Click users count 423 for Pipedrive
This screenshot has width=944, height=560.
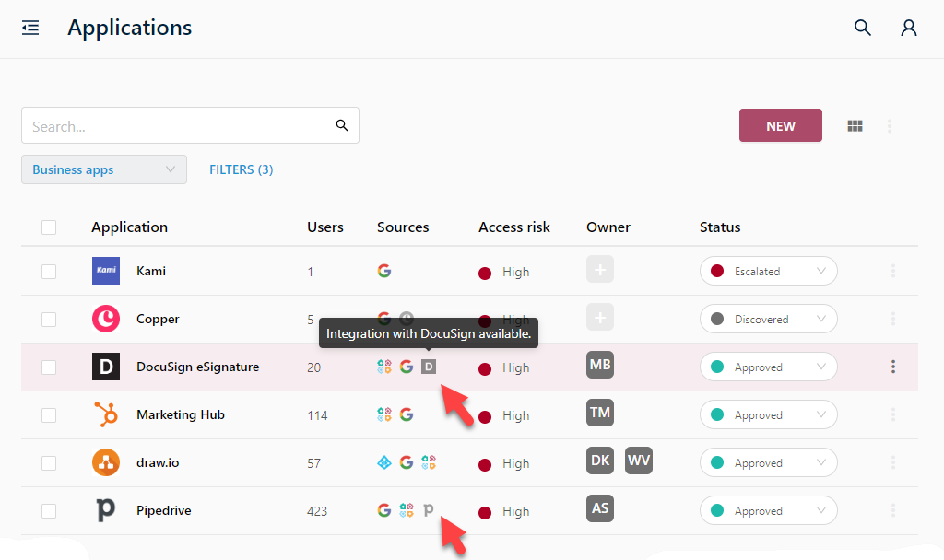pyautogui.click(x=317, y=511)
